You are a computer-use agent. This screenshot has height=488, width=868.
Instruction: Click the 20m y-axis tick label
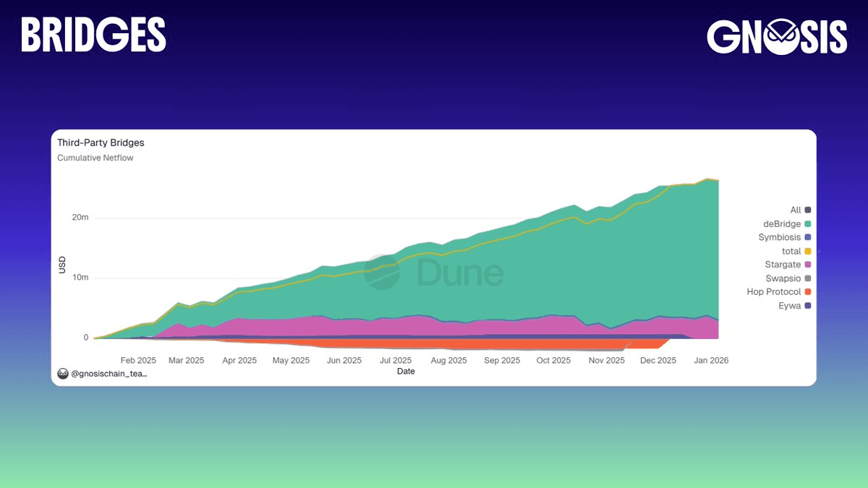(80, 218)
